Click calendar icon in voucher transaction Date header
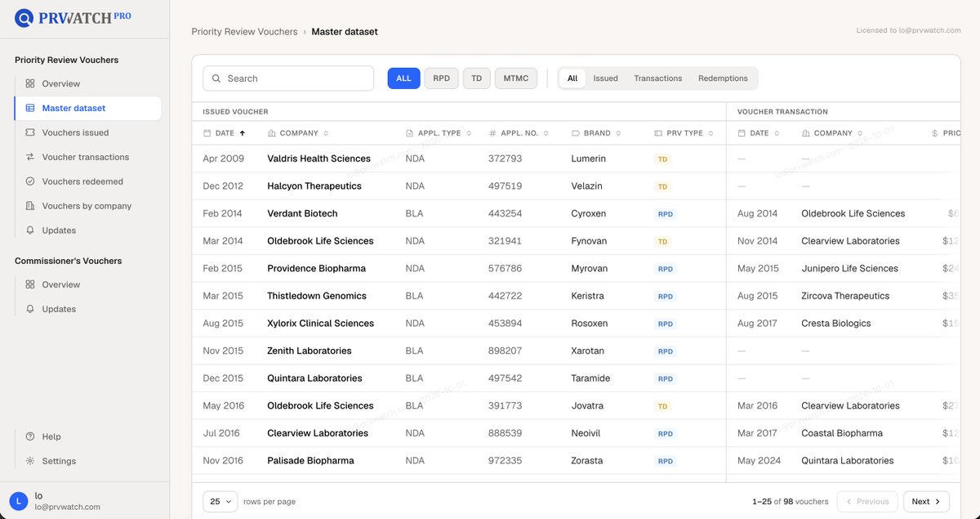 [x=742, y=133]
